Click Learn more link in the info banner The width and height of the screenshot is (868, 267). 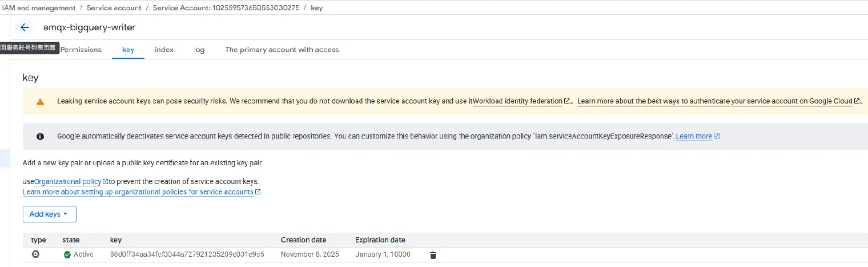(694, 137)
